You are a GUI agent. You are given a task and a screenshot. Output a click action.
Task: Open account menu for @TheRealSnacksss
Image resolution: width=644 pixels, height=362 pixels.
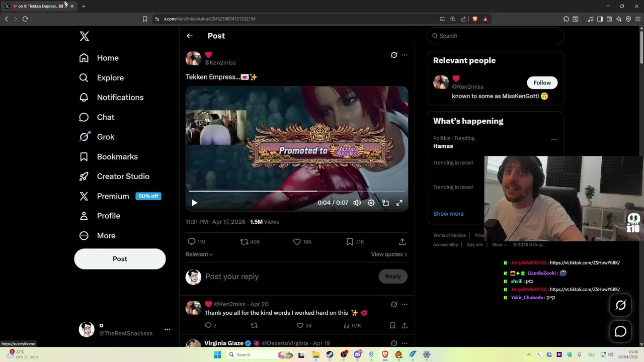(x=125, y=329)
